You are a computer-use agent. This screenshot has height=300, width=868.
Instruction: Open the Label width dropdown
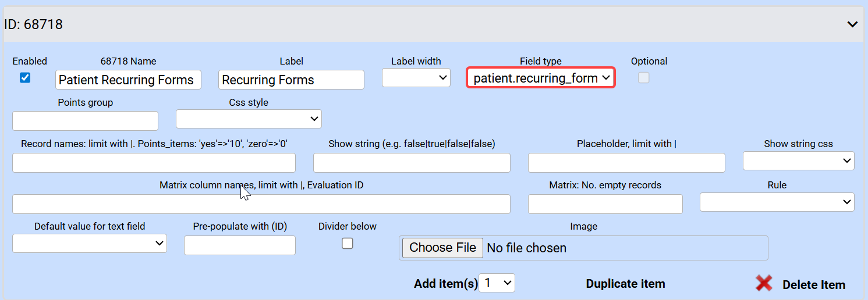[x=416, y=77]
